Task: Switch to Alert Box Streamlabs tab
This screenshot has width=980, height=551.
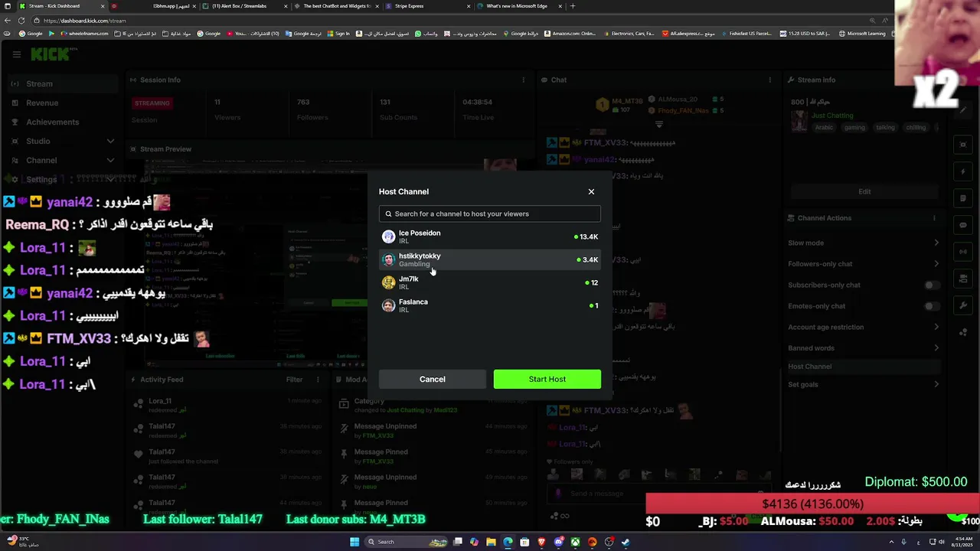Action: tap(243, 6)
